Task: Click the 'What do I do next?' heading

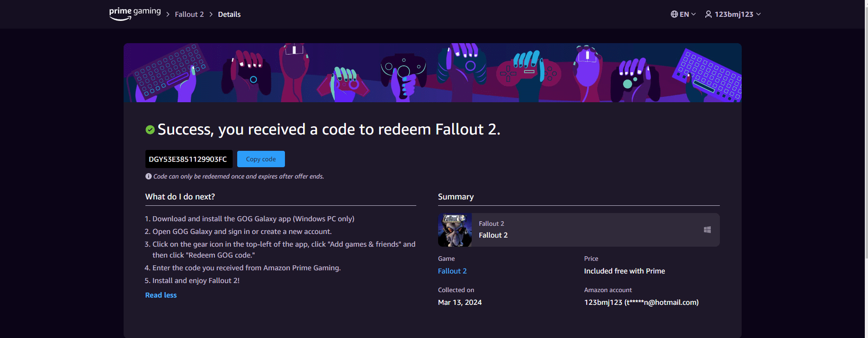Action: pos(180,196)
